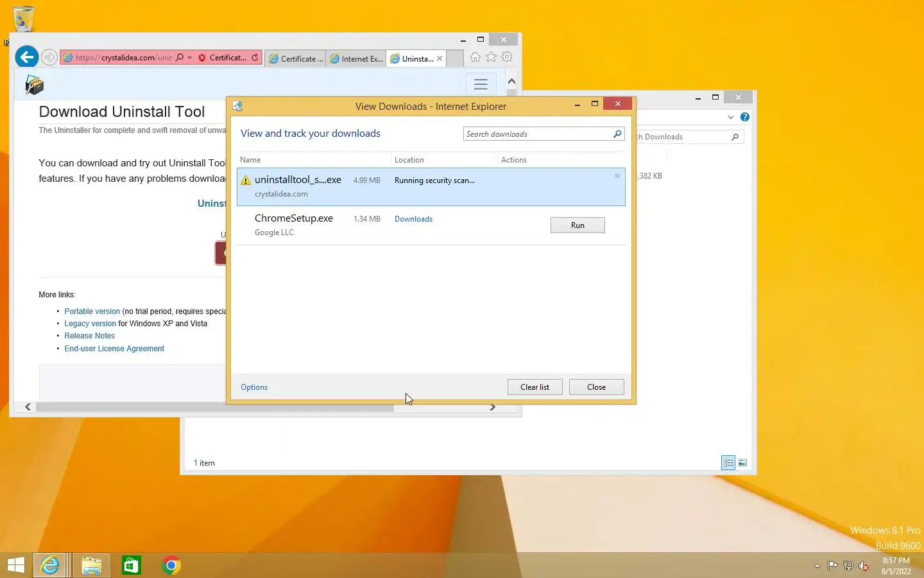Click the muted volume tray icon
This screenshot has width=924, height=578.
click(x=864, y=566)
